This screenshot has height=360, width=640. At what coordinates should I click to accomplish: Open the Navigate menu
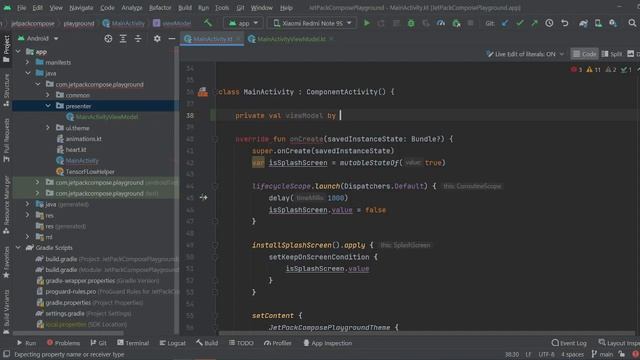coord(81,8)
